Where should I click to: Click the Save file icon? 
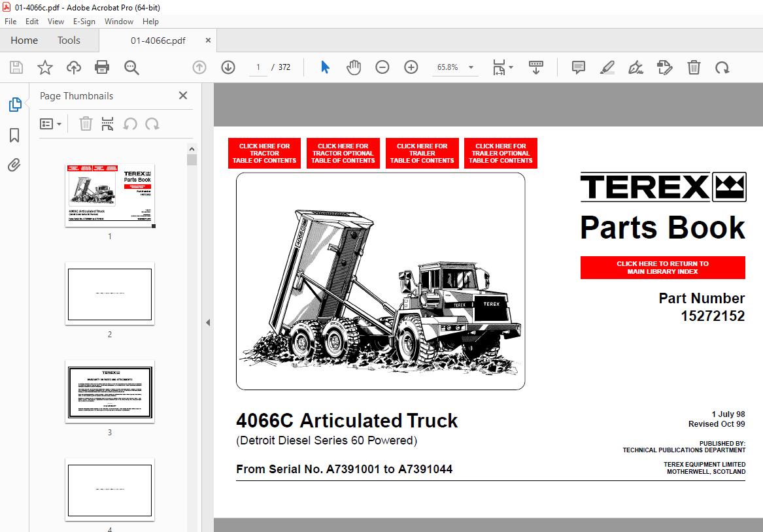point(16,67)
